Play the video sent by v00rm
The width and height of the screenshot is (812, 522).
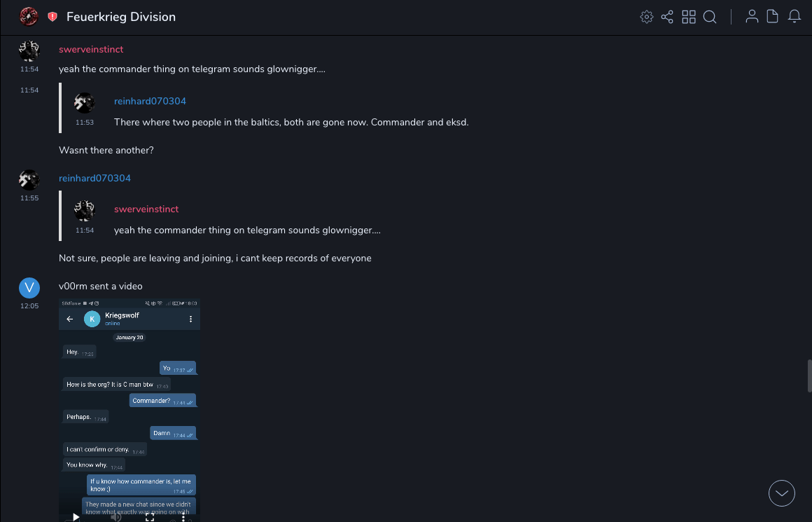click(x=76, y=517)
